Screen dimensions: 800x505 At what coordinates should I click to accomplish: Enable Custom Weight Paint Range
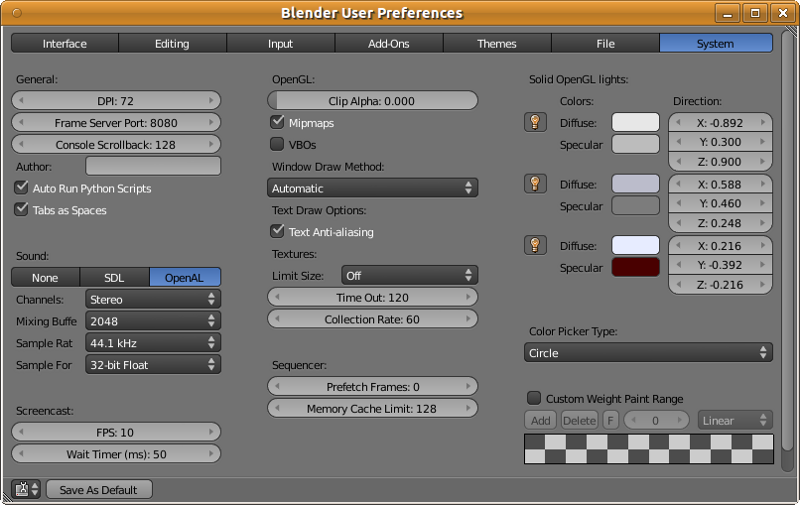point(534,398)
